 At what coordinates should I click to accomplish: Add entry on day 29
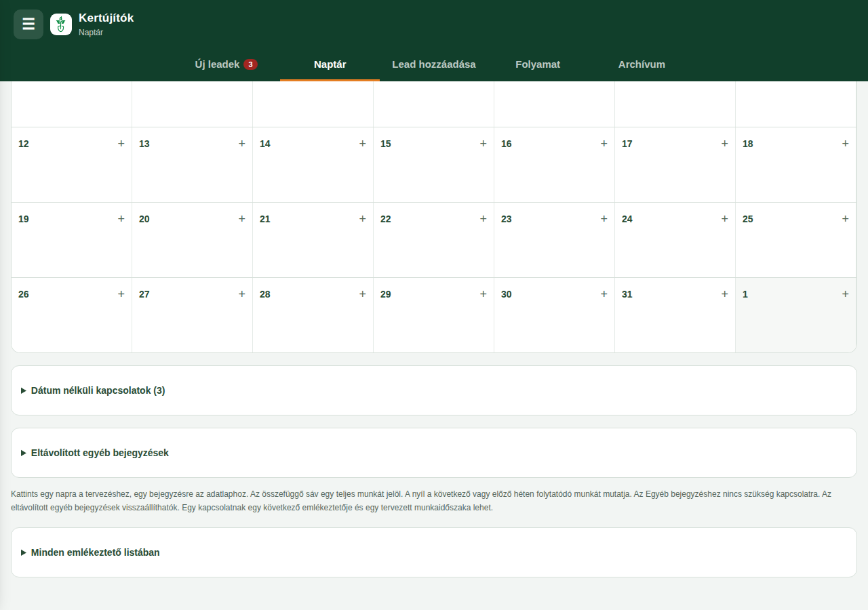[484, 294]
